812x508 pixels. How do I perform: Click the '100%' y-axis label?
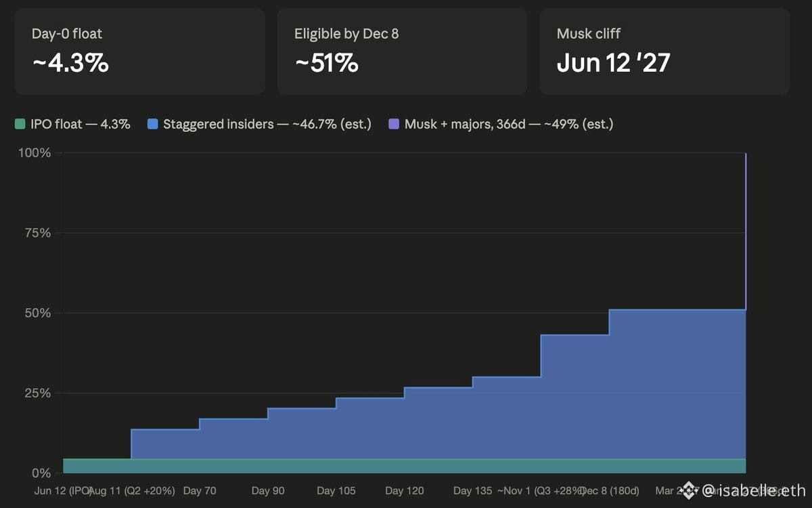coord(35,153)
